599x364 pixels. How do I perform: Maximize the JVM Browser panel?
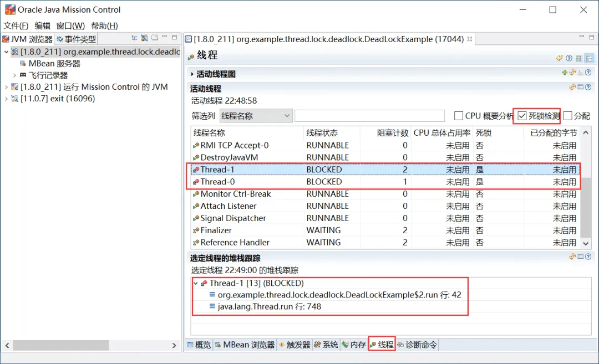point(175,37)
